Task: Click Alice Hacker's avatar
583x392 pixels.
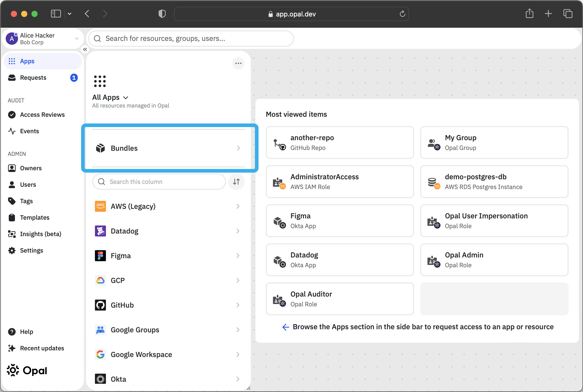Action: 12,39
